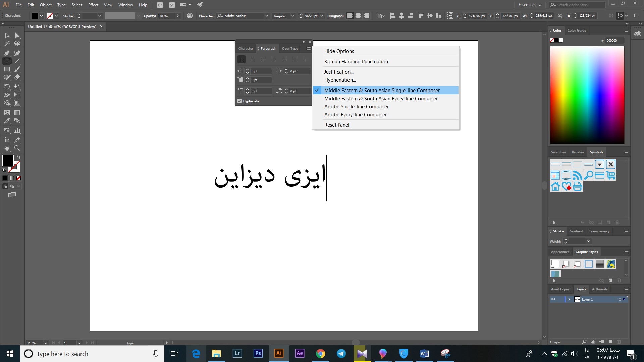The height and width of the screenshot is (362, 644).
Task: Click the Search Adobe Stock field
Action: (577, 5)
